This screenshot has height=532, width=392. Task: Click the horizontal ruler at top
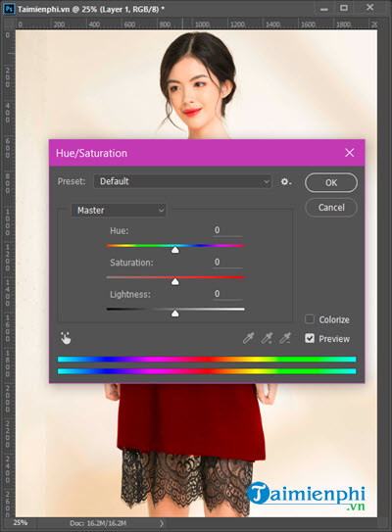click(x=197, y=24)
